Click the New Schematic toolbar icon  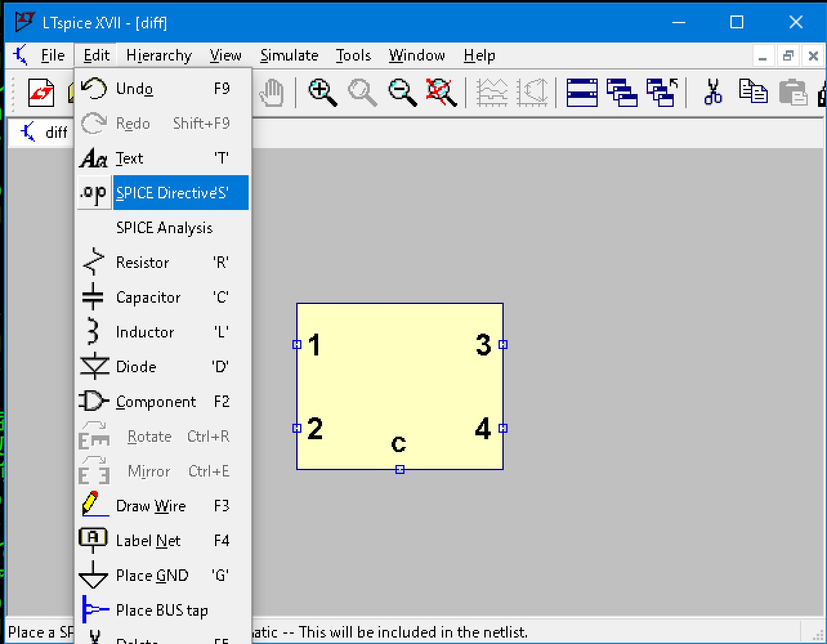(x=41, y=93)
